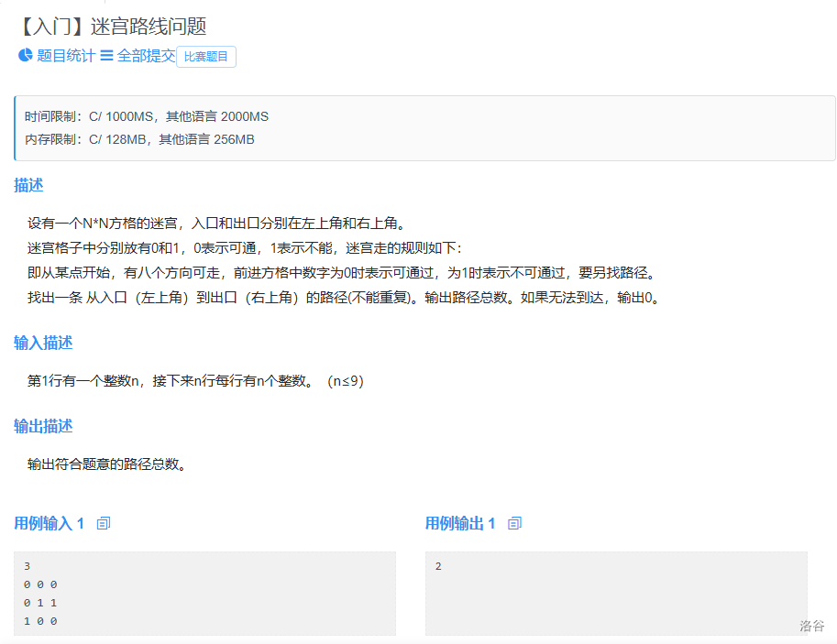The width and height of the screenshot is (837, 644).
Task: Open the 题目统计 statistics link
Action: tap(65, 56)
